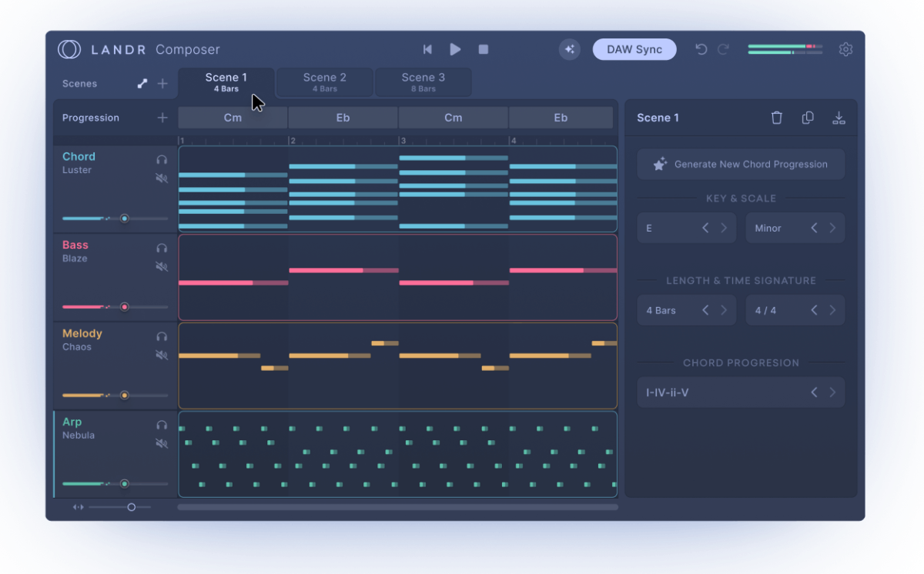Mute the Melody track
Image resolution: width=924 pixels, height=574 pixels.
[x=162, y=355]
